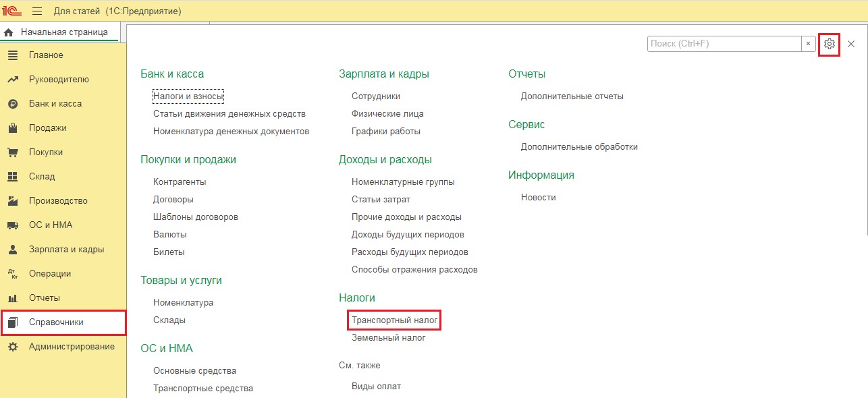
Task: Click the Склад grid icon
Action: pos(12,177)
